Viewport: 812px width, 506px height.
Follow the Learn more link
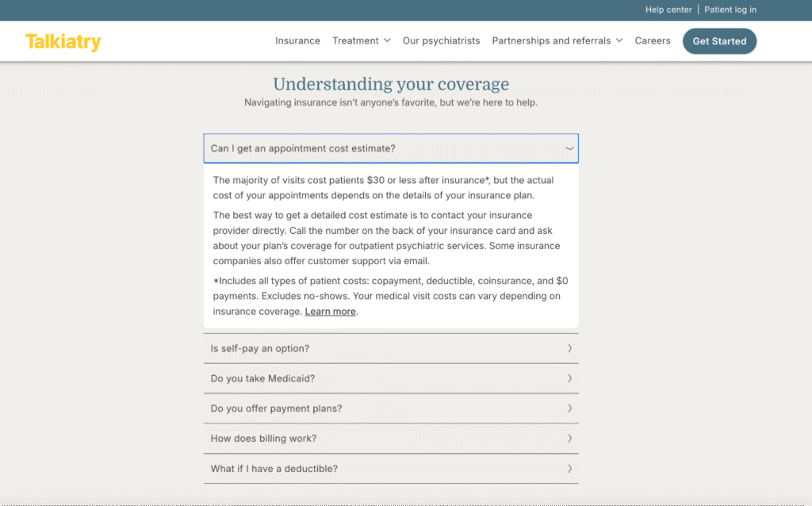tap(330, 312)
